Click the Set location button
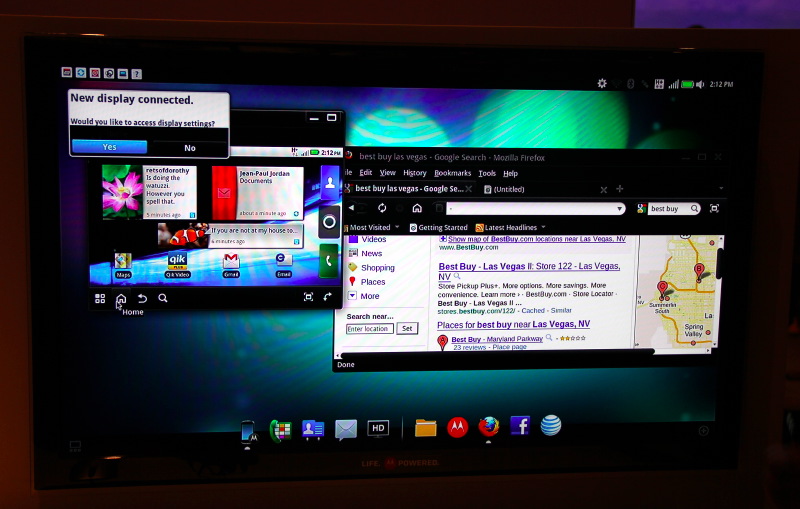This screenshot has height=509, width=800. pyautogui.click(x=407, y=328)
